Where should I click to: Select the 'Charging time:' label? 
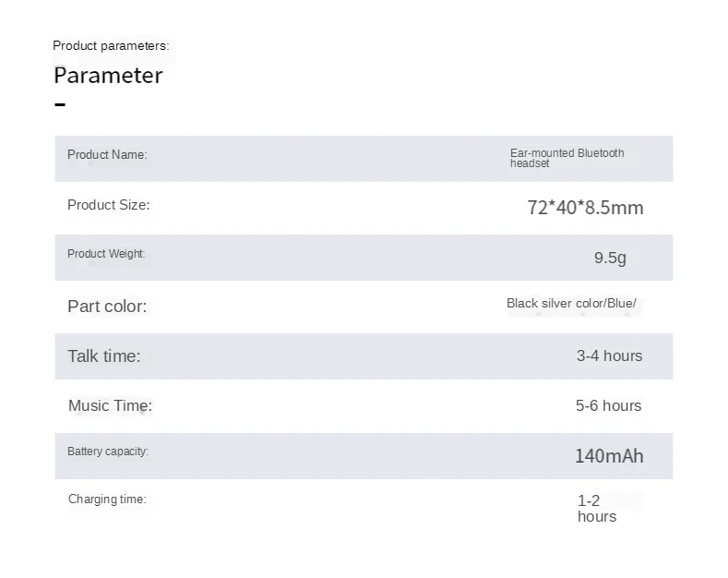point(107,499)
